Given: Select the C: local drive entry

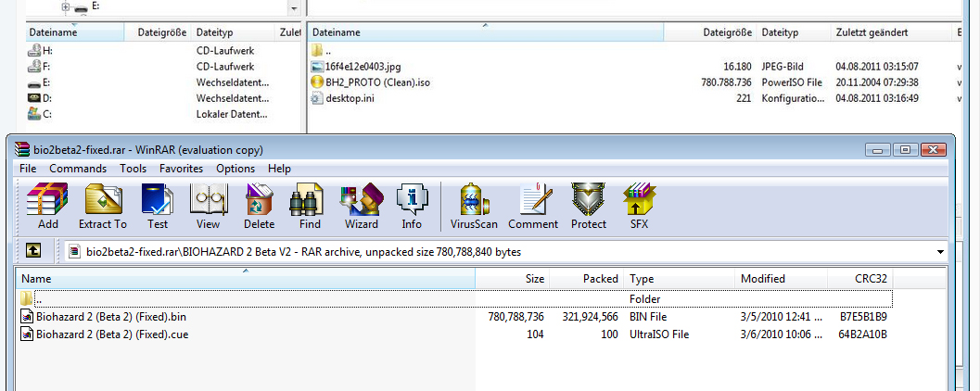Looking at the screenshot, I should coord(46,114).
